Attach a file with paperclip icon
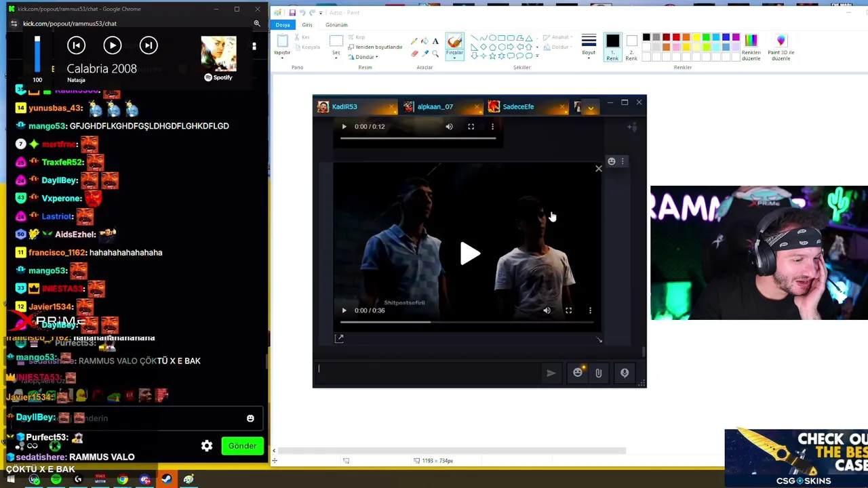This screenshot has height=488, width=868. [598, 373]
